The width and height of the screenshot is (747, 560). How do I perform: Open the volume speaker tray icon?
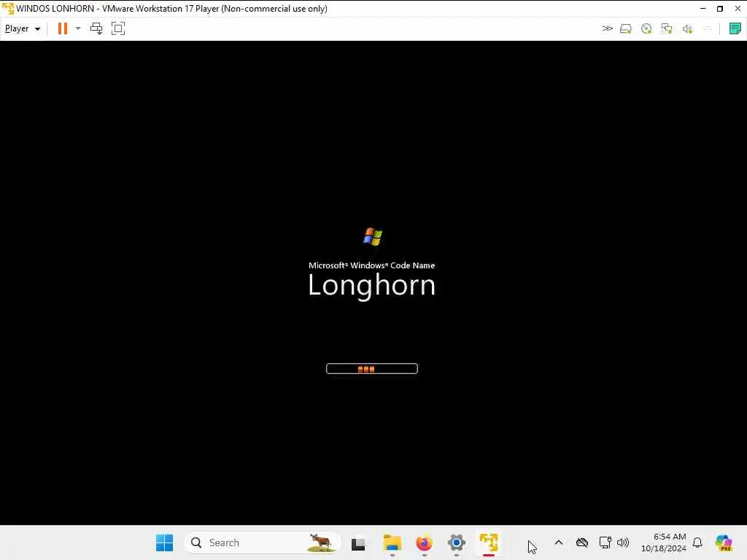(x=623, y=542)
